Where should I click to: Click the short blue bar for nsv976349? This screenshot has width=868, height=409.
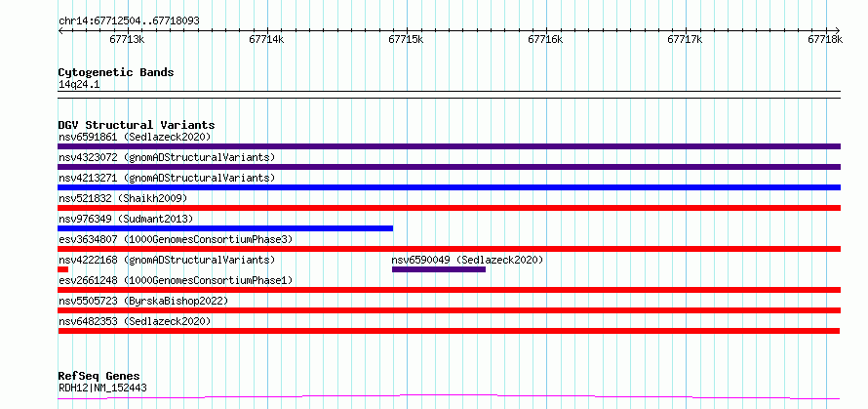pos(225,228)
